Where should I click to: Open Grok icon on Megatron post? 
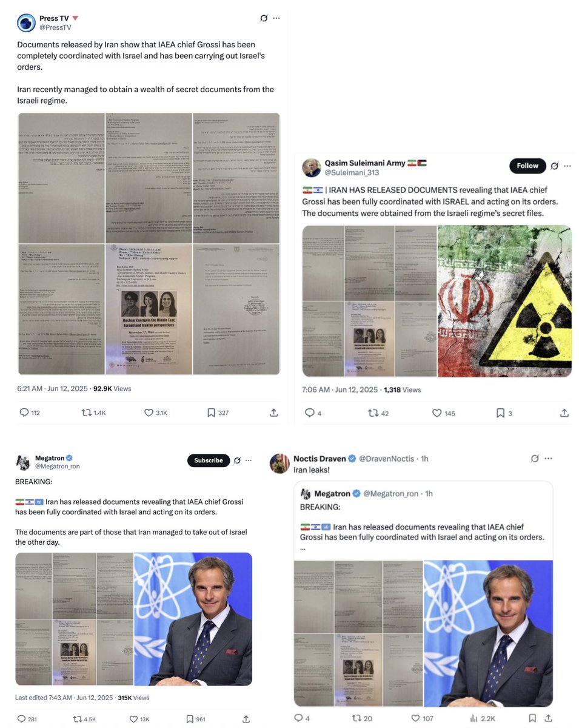(x=238, y=460)
